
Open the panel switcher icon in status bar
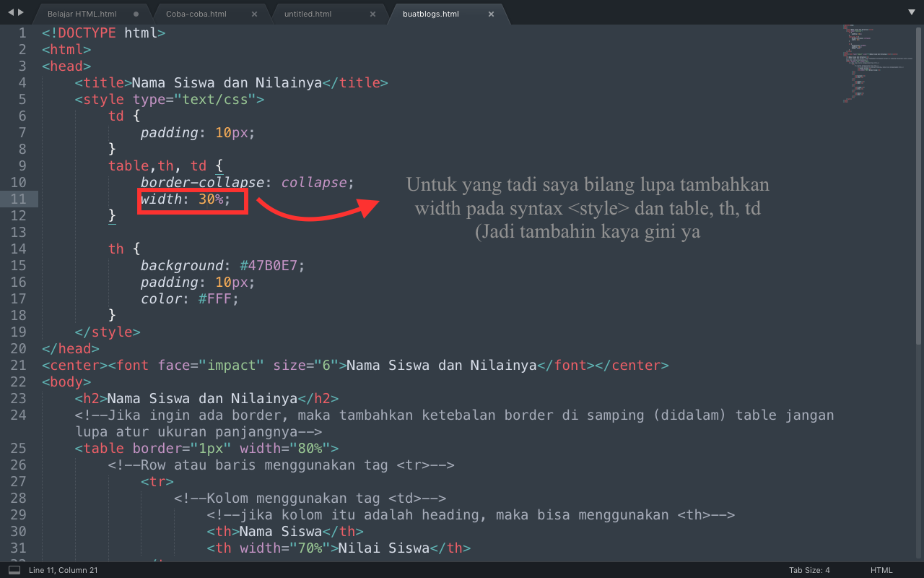coord(14,570)
